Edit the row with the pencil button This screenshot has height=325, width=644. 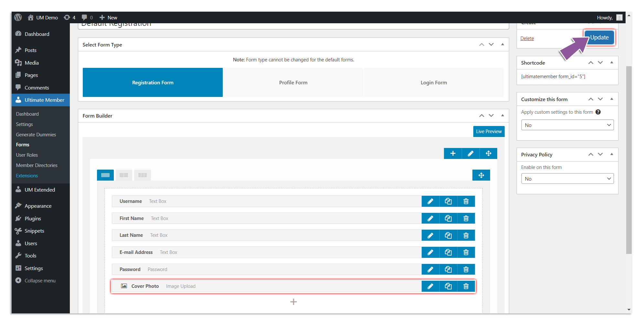tap(470, 153)
